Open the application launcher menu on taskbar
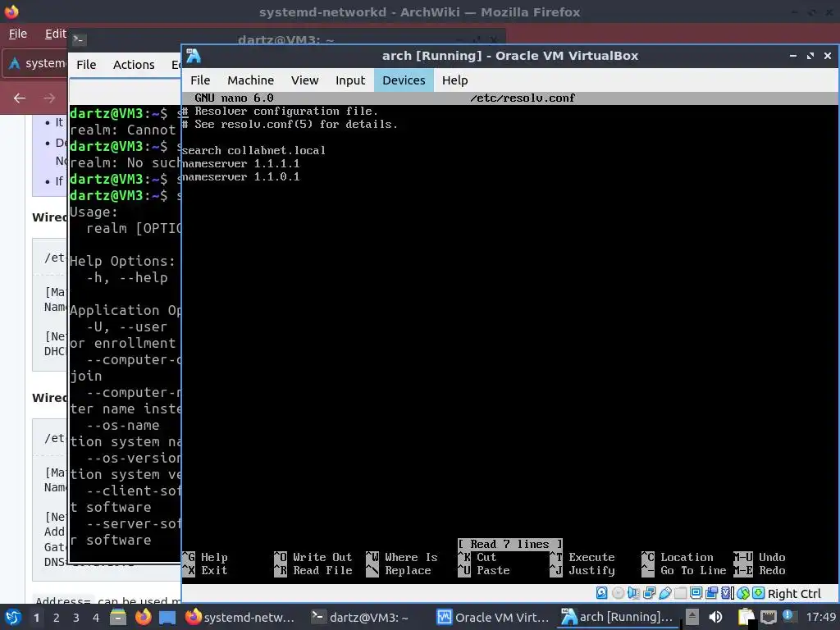840x630 pixels. [x=13, y=617]
